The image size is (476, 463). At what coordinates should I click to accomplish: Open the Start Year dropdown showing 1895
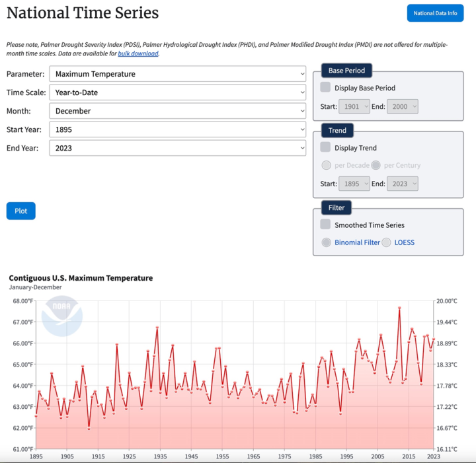pos(178,129)
